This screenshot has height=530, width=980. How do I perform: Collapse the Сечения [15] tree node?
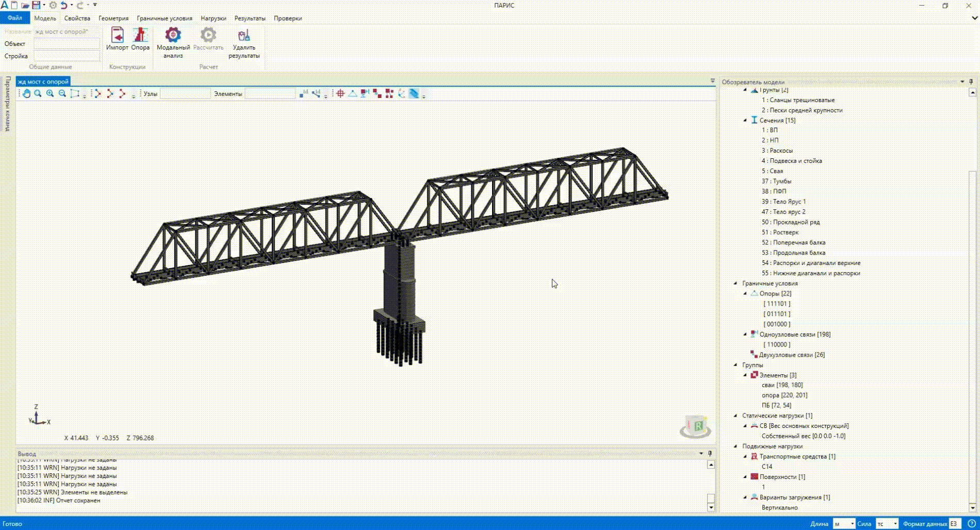point(745,120)
